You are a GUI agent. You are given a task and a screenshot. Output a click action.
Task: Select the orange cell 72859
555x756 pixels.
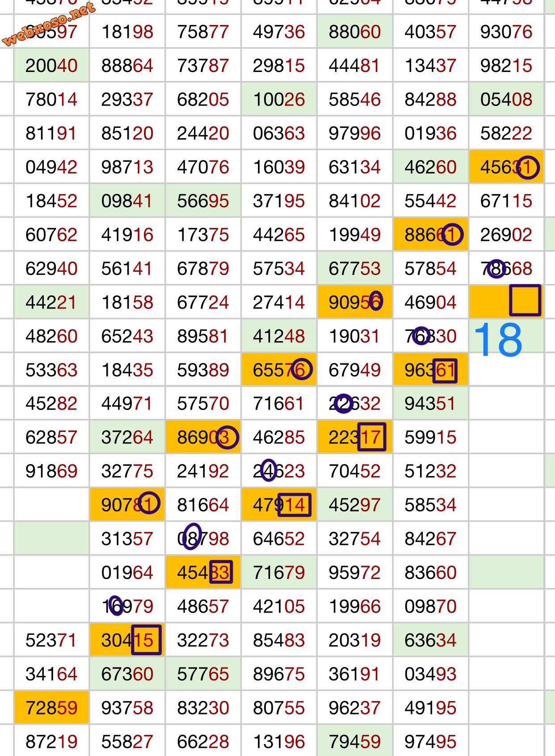(51, 708)
